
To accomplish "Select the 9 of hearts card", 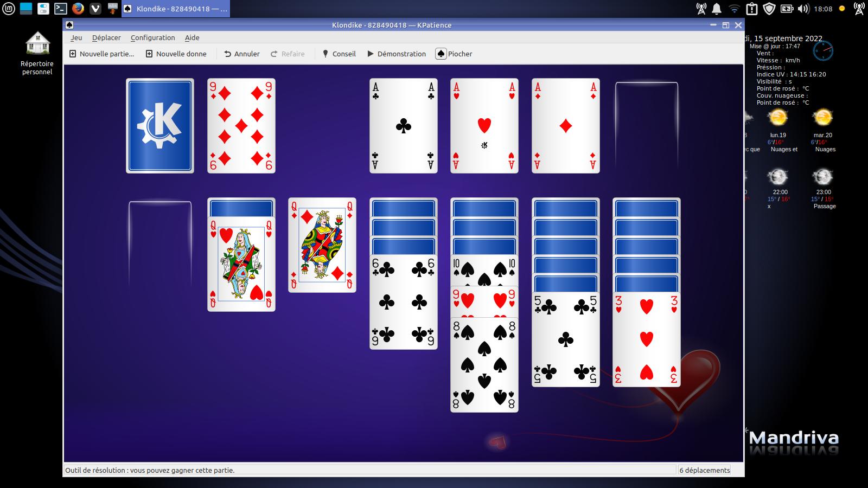I will 484,301.
